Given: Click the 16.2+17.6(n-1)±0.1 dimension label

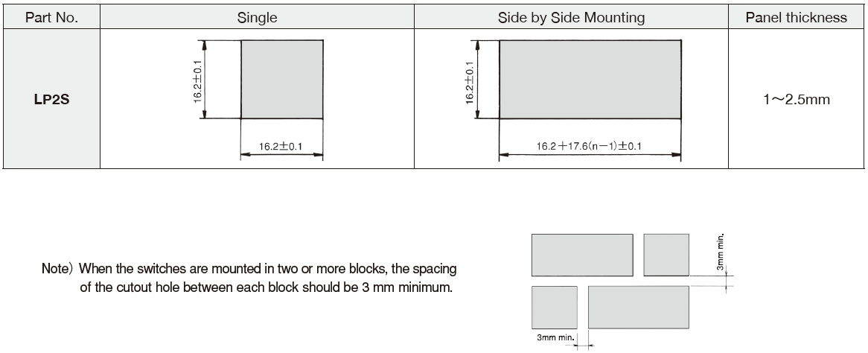Looking at the screenshot, I should pyautogui.click(x=588, y=147).
